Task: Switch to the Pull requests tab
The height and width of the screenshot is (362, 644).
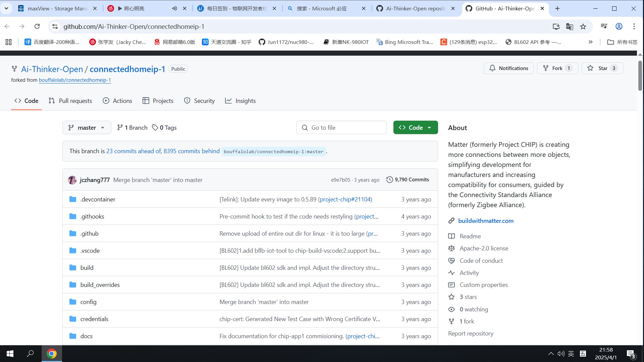Action: coord(70,101)
